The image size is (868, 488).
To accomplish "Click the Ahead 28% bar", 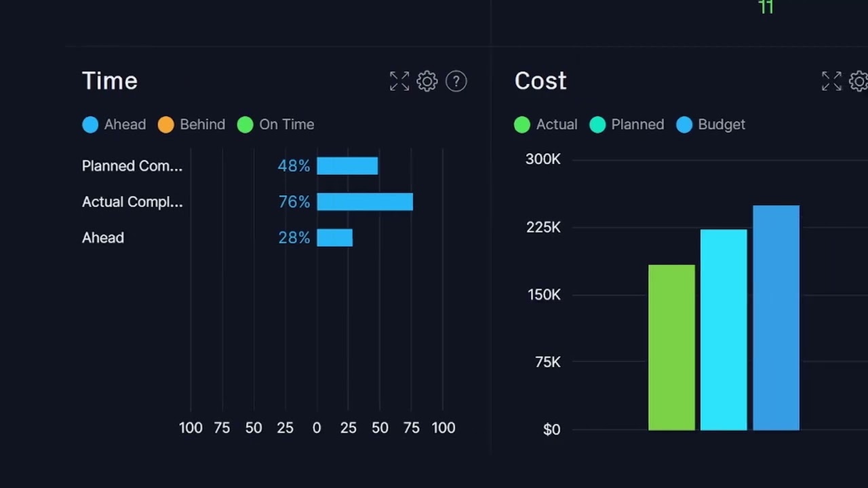I will click(x=335, y=238).
